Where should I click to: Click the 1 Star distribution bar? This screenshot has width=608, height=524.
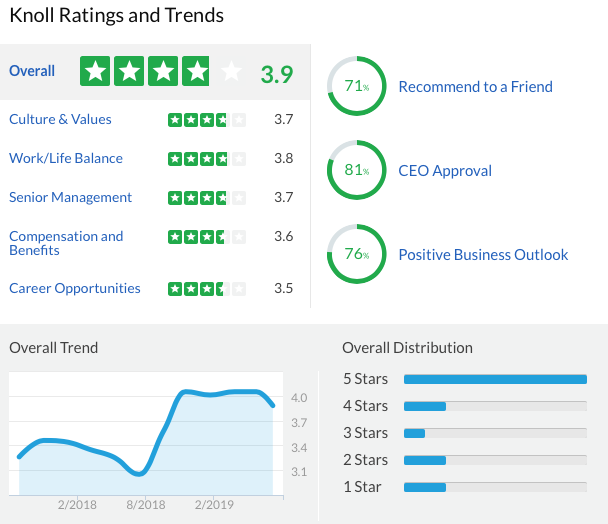tap(495, 487)
